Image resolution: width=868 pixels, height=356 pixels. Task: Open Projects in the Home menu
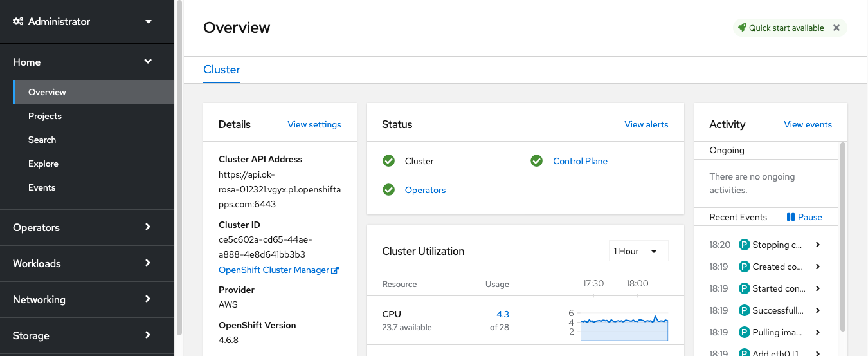(45, 116)
